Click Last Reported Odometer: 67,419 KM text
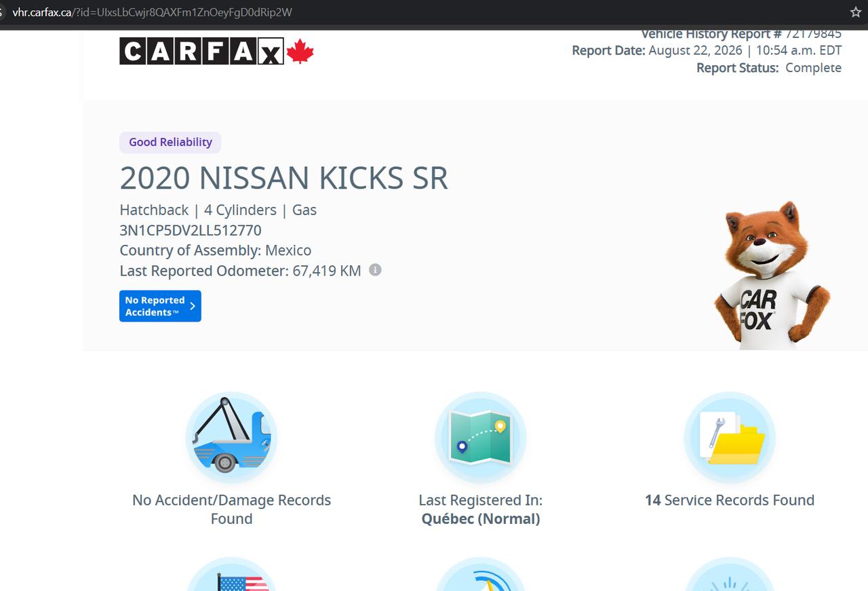 pos(240,271)
